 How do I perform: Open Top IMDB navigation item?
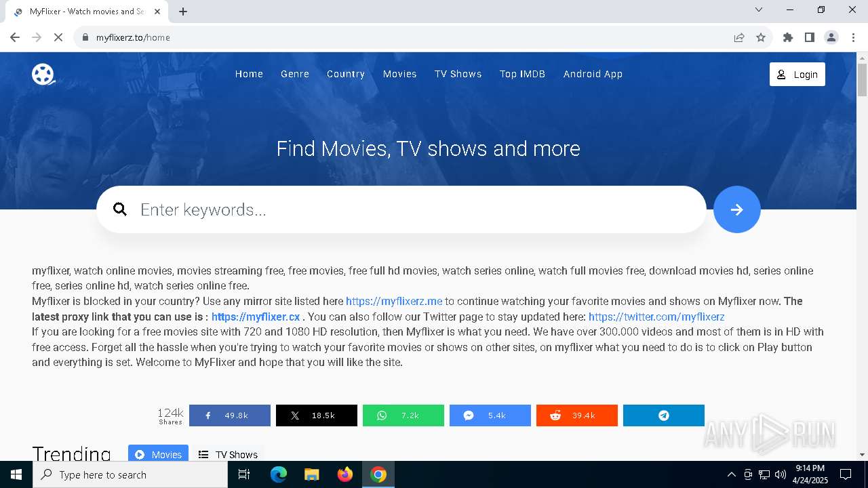click(522, 74)
